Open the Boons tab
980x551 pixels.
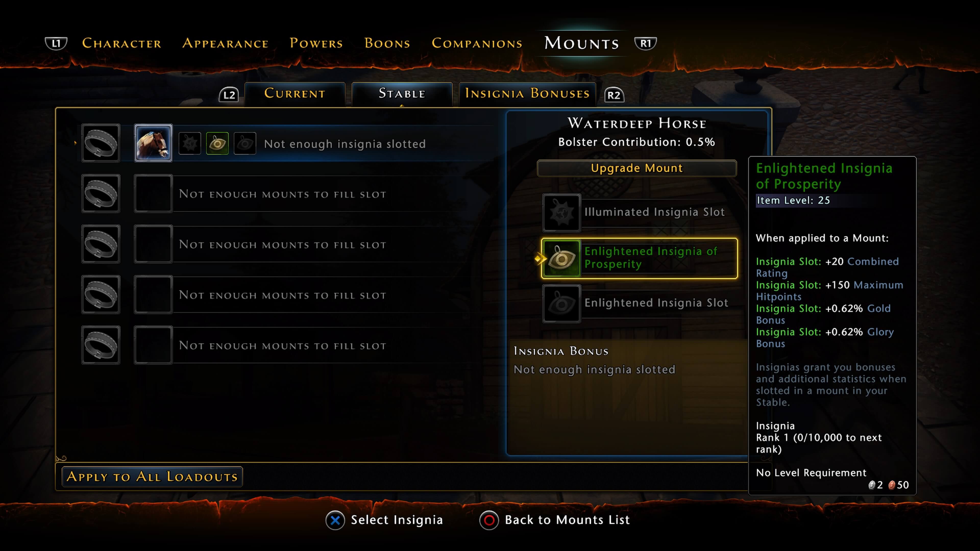(x=387, y=43)
